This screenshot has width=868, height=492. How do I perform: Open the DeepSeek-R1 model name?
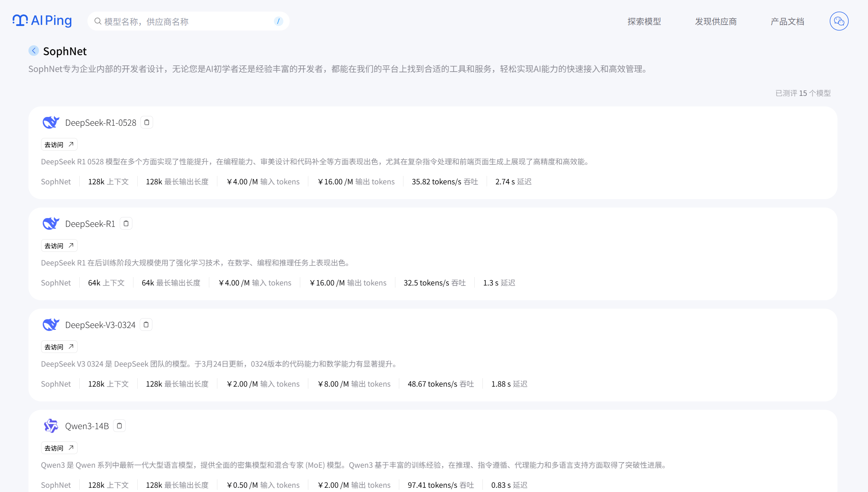90,224
